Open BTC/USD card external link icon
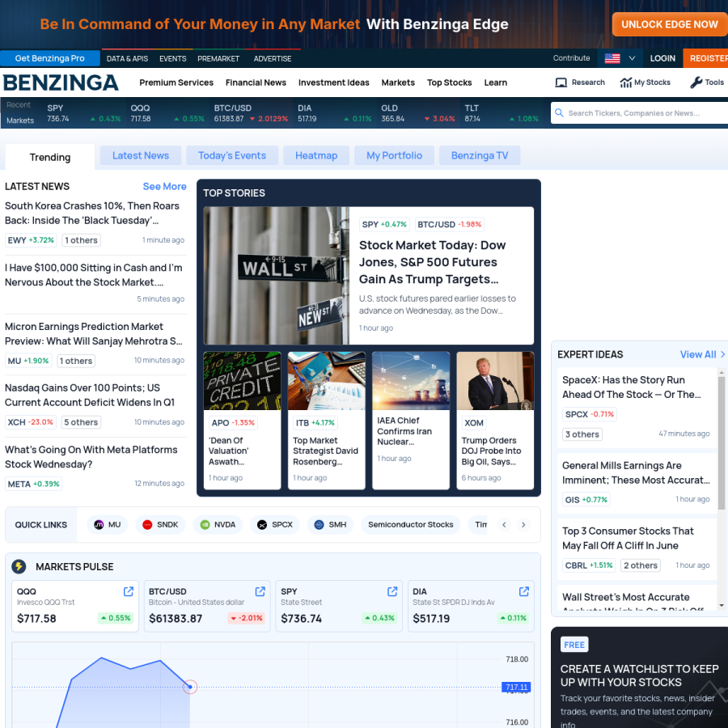This screenshot has width=728, height=728. pyautogui.click(x=260, y=591)
